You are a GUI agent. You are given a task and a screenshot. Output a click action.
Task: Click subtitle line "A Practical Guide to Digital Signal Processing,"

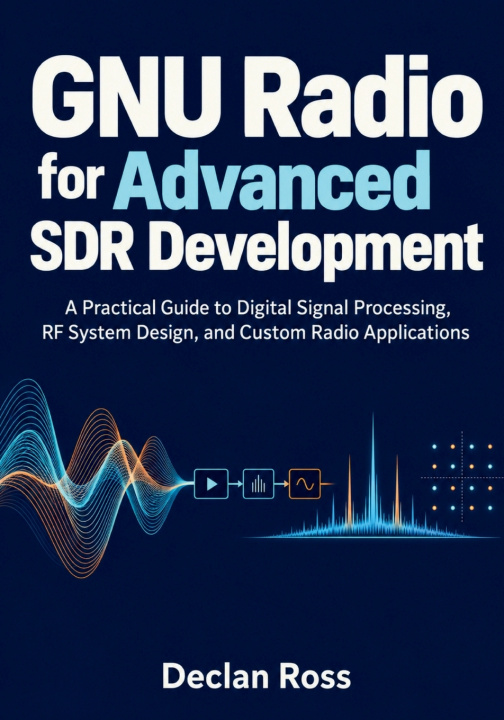(x=257, y=309)
